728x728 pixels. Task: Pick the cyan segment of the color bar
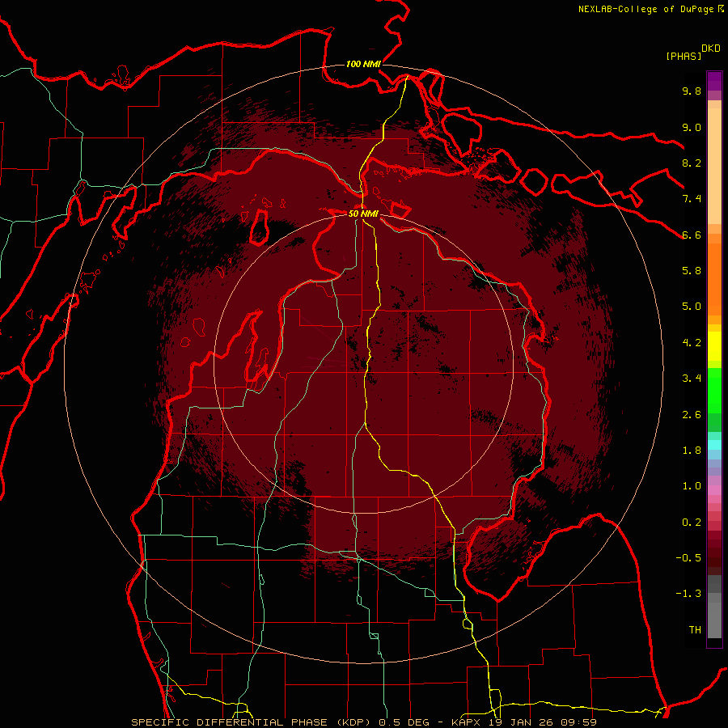tap(714, 445)
